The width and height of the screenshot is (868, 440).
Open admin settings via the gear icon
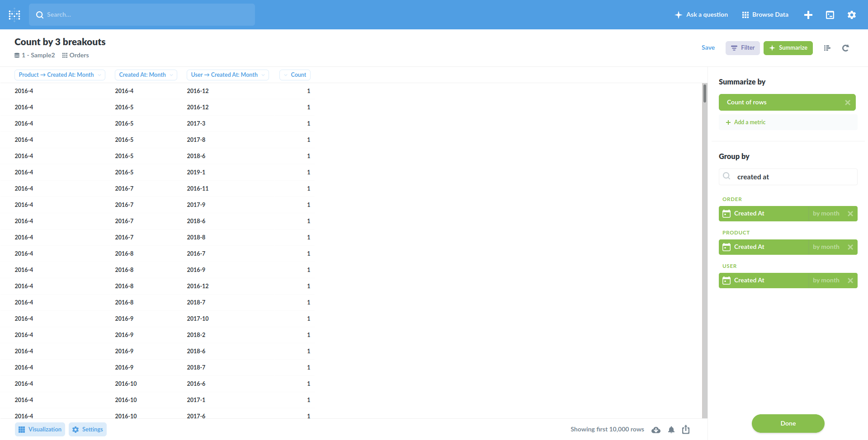point(851,14)
